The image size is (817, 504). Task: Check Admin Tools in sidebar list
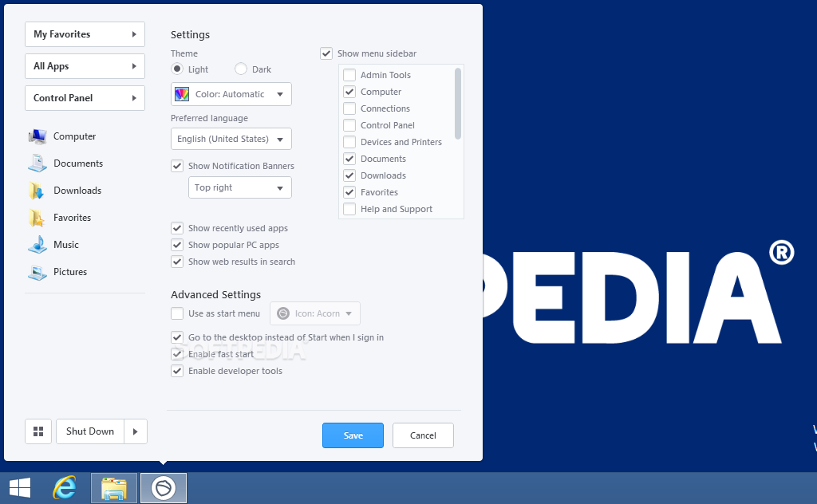(x=349, y=75)
